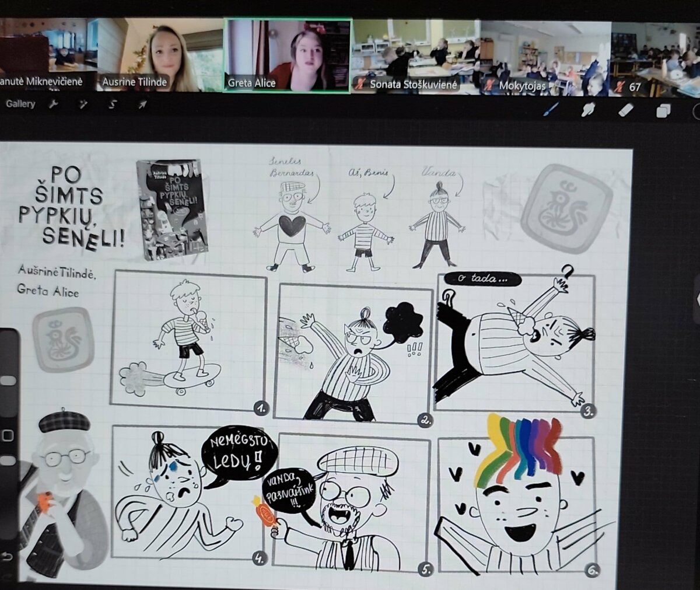
Task: Tap the square Modify button in sidebar
Action: (8, 435)
